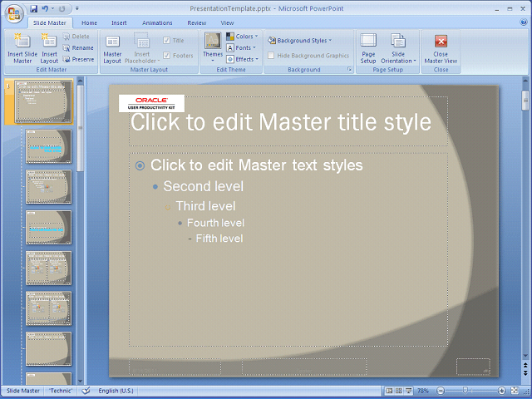The width and height of the screenshot is (532, 399).
Task: Switch to Normal view
Action: (390, 391)
